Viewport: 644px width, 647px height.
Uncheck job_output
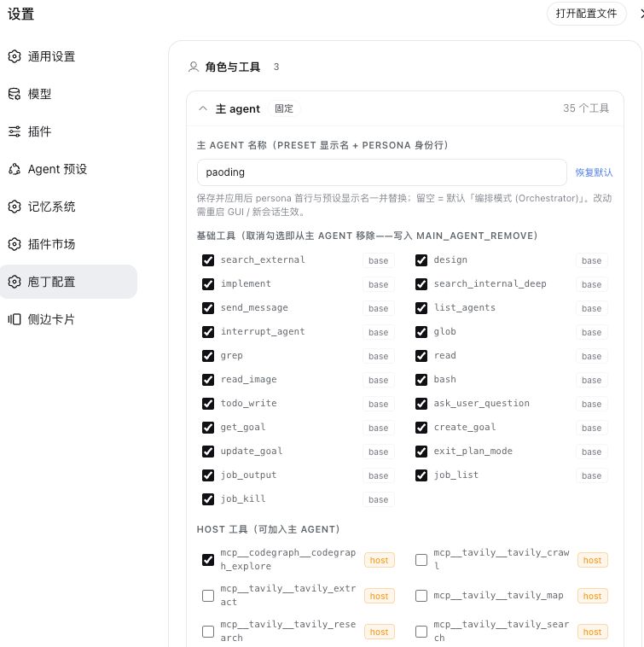(x=208, y=475)
